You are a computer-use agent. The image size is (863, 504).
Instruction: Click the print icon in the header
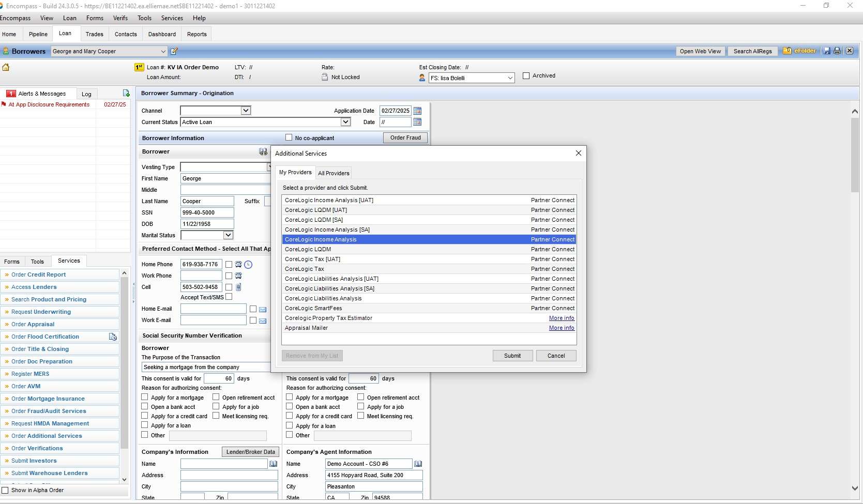(837, 51)
